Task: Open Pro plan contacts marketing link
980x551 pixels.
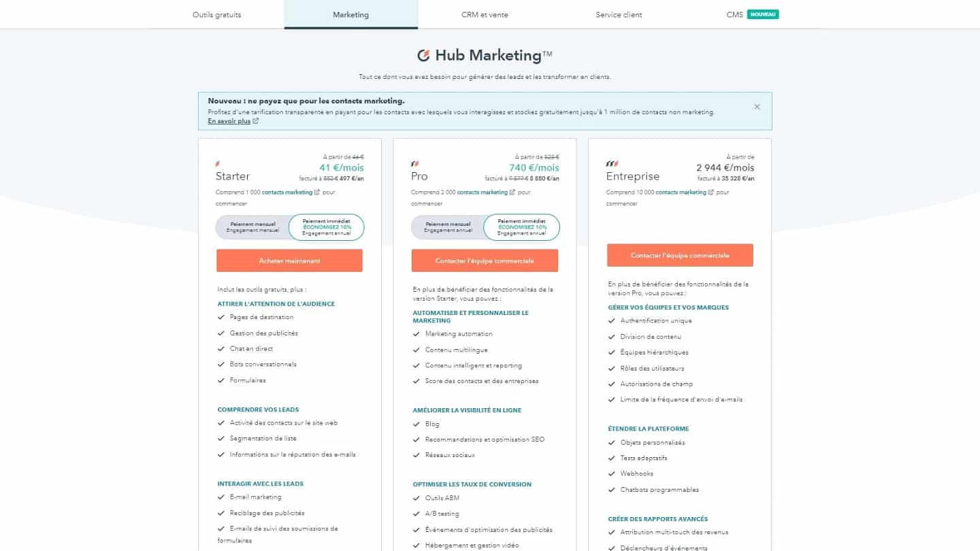Action: 483,193
